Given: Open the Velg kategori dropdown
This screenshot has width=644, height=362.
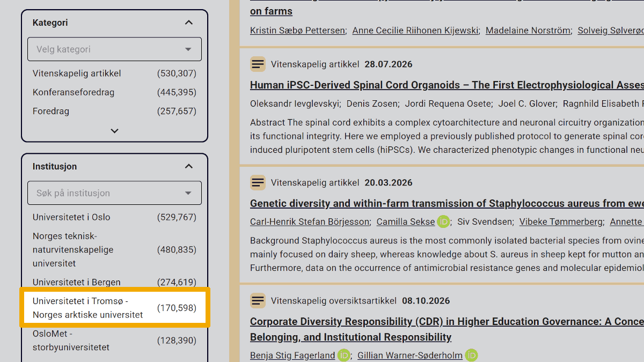Looking at the screenshot, I should click(114, 49).
